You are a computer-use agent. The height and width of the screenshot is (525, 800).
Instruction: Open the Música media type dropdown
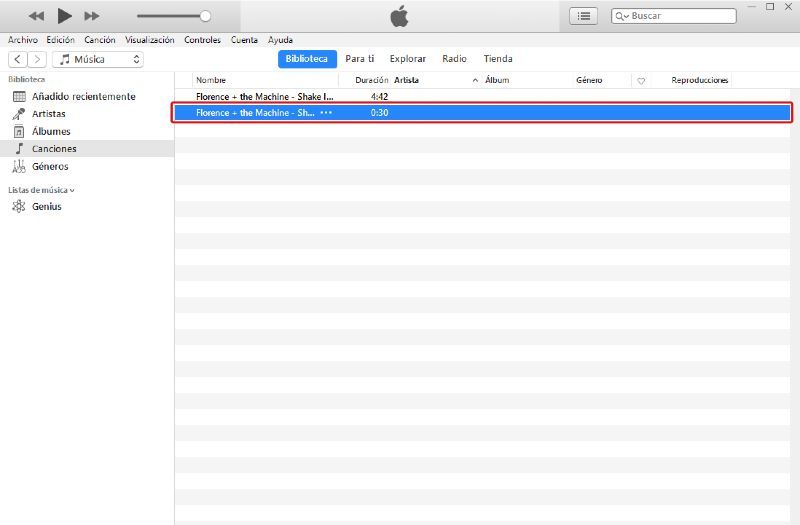tap(98, 60)
